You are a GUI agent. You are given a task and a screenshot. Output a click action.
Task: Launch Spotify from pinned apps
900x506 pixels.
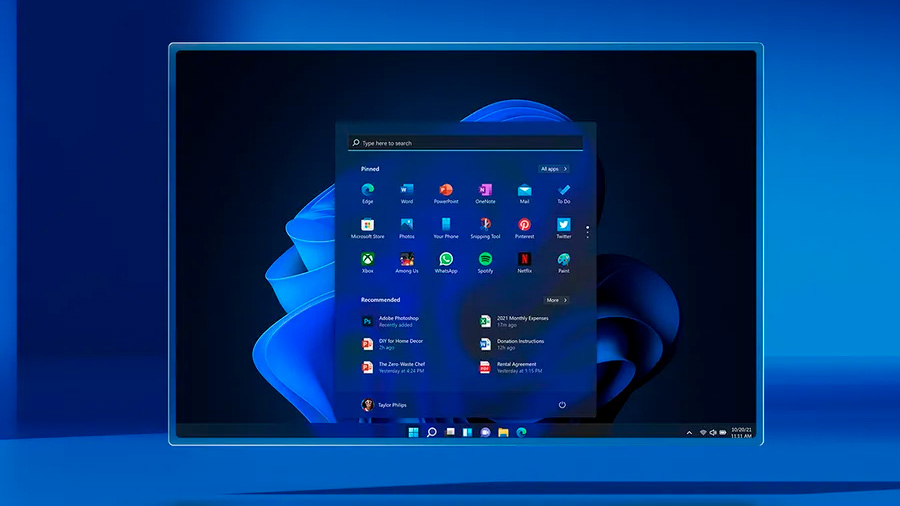pyautogui.click(x=485, y=260)
